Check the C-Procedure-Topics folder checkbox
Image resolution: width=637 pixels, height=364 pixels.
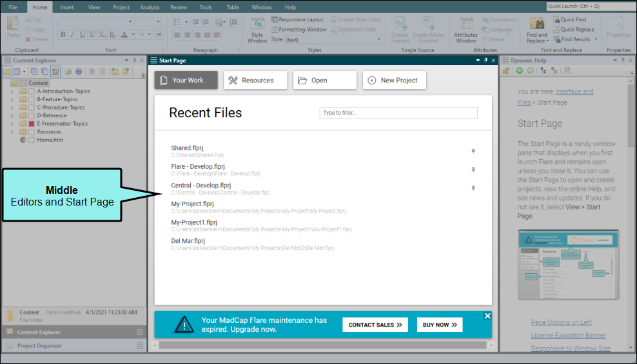(32, 108)
